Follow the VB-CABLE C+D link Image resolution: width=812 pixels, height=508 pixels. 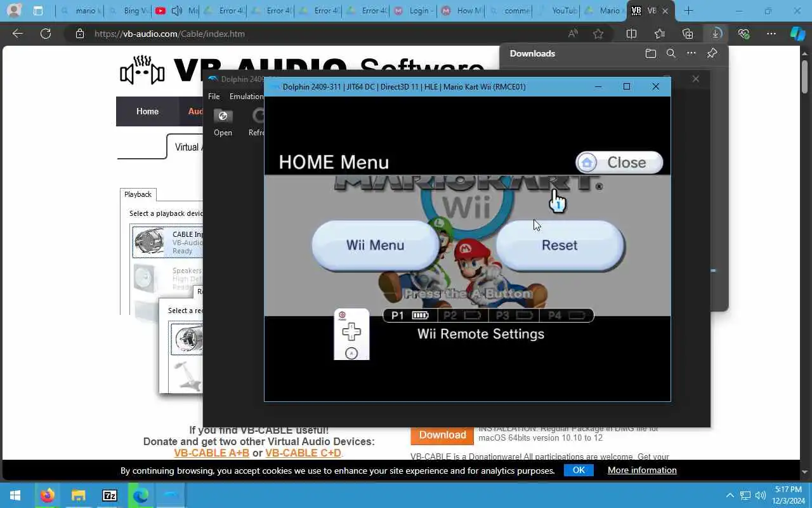303,453
